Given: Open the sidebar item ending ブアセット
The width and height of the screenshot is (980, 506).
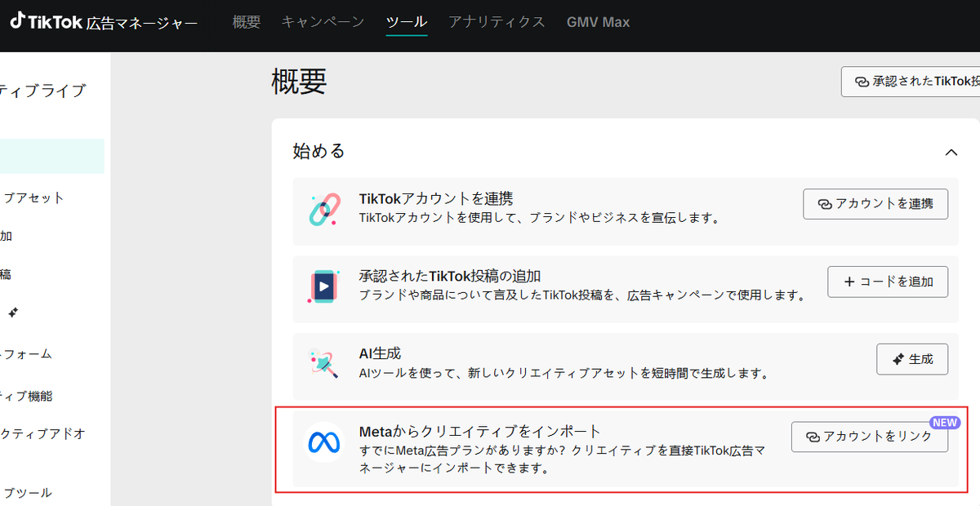Looking at the screenshot, I should coord(33,198).
